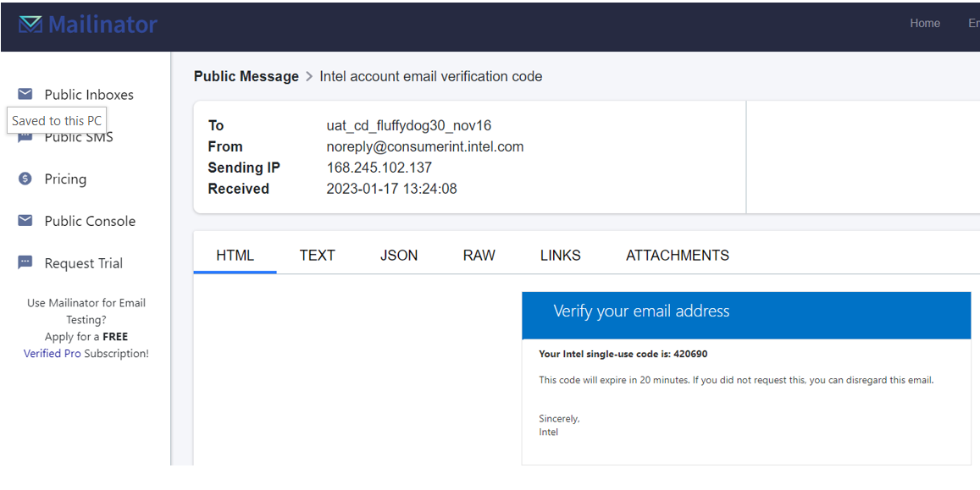Click the 'Use Mailinator for Email Testing?' text
This screenshot has width=980, height=490.
[x=86, y=311]
